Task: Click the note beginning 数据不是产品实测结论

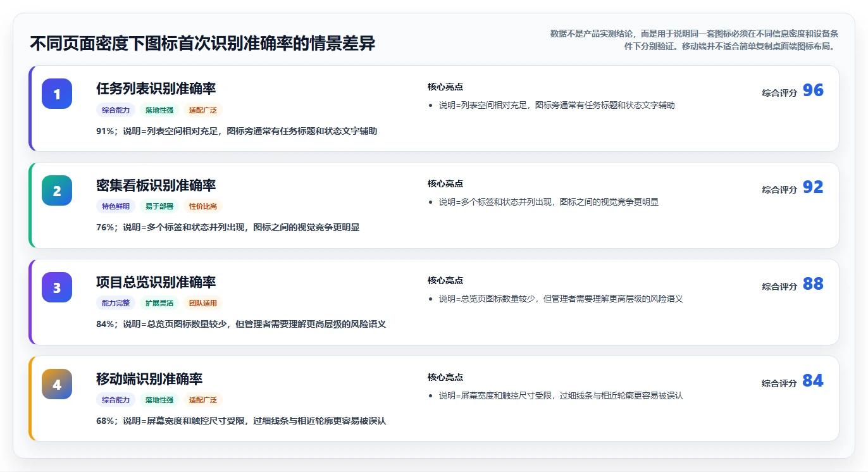Action: pos(695,40)
